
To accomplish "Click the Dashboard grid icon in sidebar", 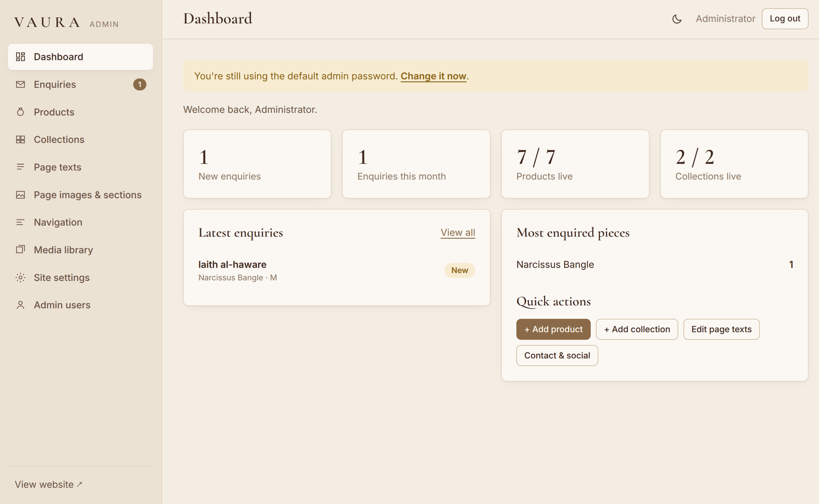I will (x=20, y=57).
